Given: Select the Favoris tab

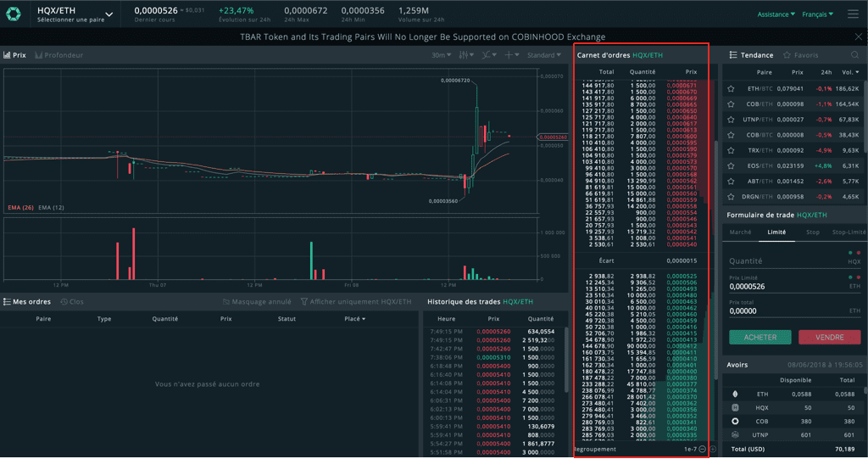Looking at the screenshot, I should coord(800,55).
